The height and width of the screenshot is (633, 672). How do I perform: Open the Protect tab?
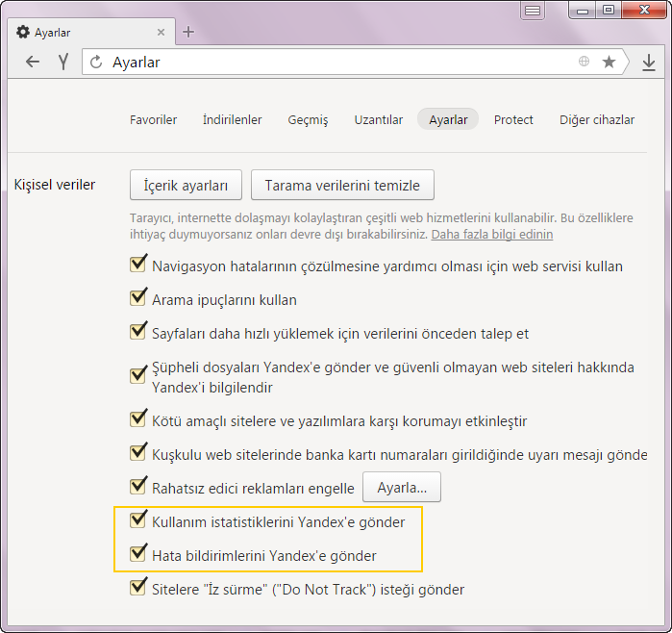(x=513, y=119)
